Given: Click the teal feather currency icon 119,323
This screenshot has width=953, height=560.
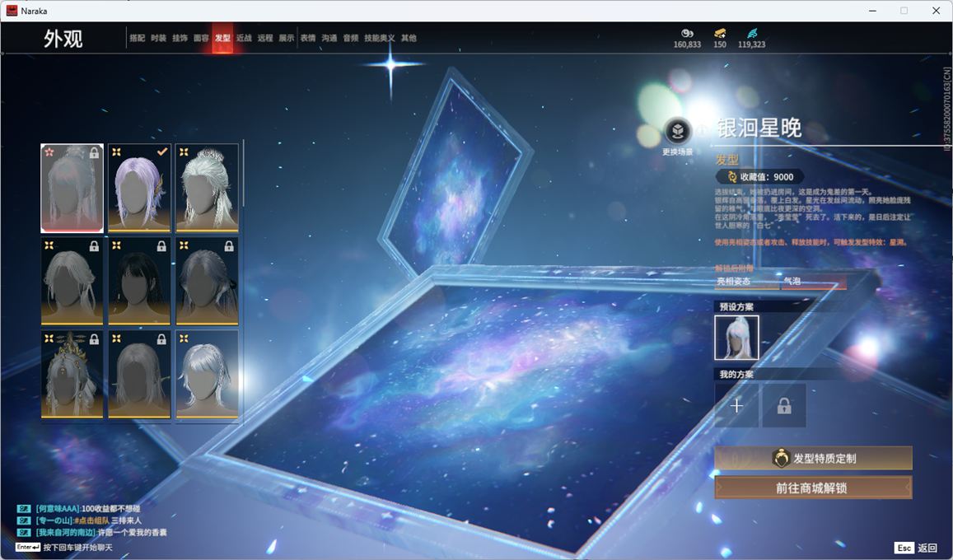Looking at the screenshot, I should (x=752, y=33).
